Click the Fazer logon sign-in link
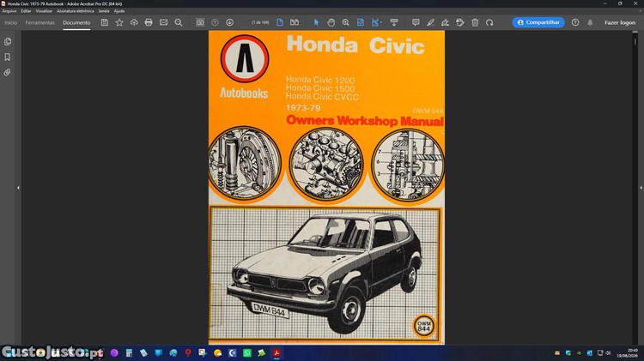The height and width of the screenshot is (361, 644). 620,22
